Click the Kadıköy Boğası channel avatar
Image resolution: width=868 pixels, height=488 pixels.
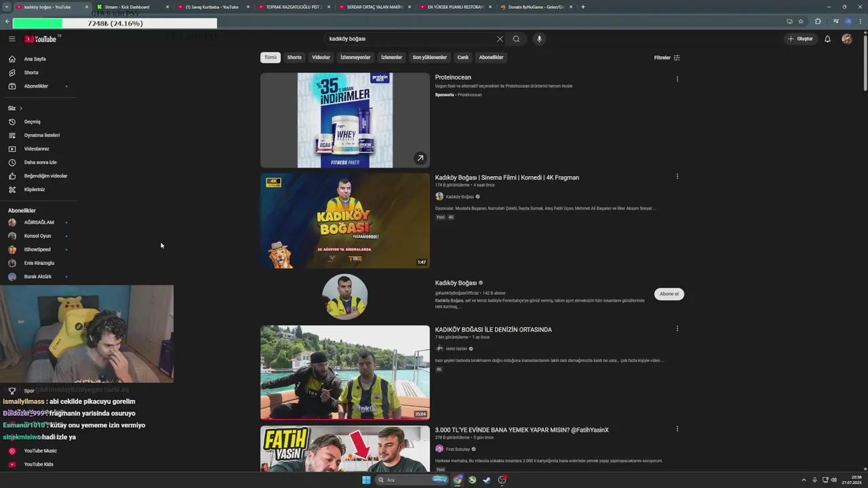click(345, 296)
